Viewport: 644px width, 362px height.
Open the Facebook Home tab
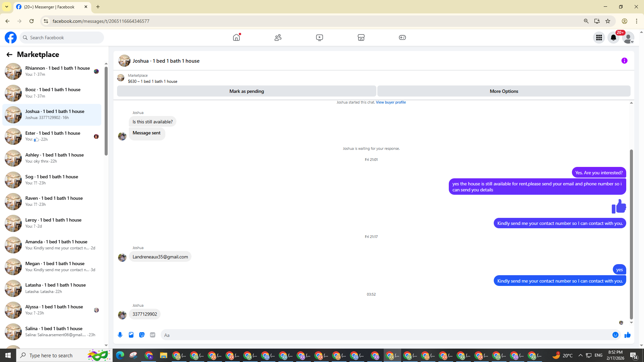point(236,38)
